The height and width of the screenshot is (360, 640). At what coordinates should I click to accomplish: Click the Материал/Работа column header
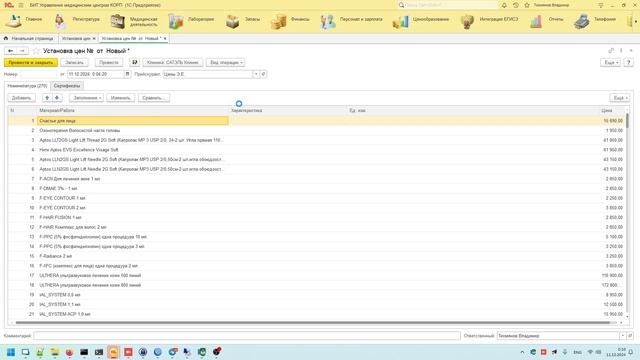click(x=133, y=111)
